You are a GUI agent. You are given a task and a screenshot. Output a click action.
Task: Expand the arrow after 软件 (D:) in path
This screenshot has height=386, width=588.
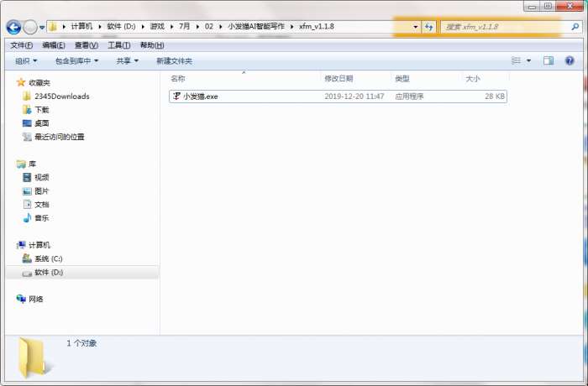(x=143, y=27)
